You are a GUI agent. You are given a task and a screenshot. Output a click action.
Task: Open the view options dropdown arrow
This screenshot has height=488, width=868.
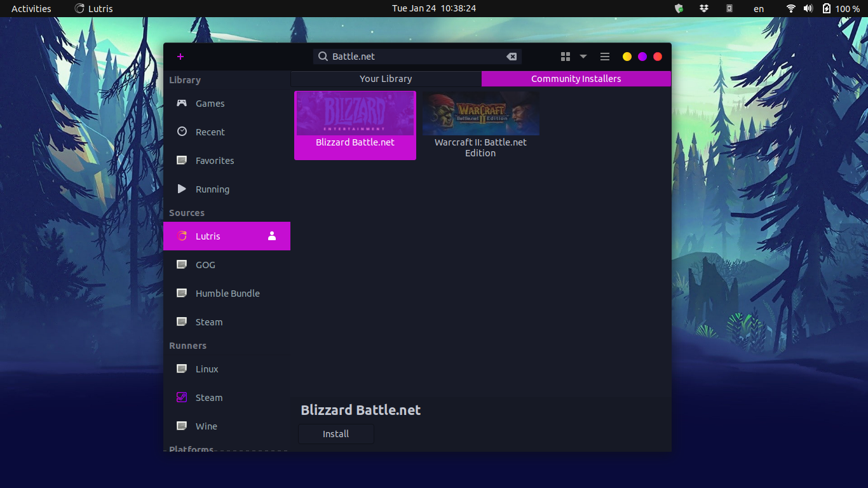(583, 57)
